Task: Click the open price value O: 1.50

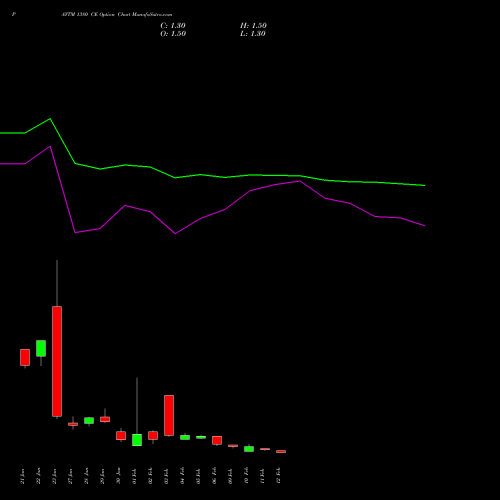Action: pos(173,34)
